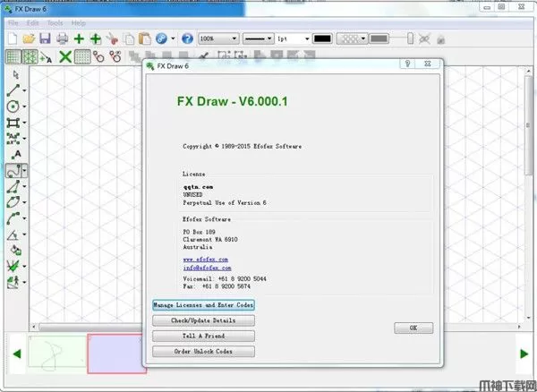Image resolution: width=537 pixels, height=392 pixels.
Task: Click the Save floppy disk icon
Action: pos(45,38)
